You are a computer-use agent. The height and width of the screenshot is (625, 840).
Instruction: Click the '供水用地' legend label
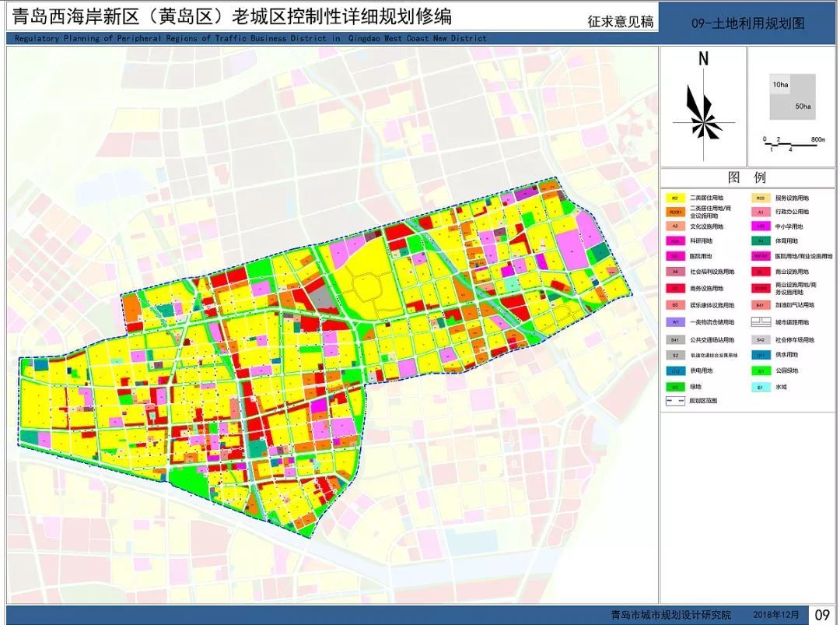tap(786, 355)
